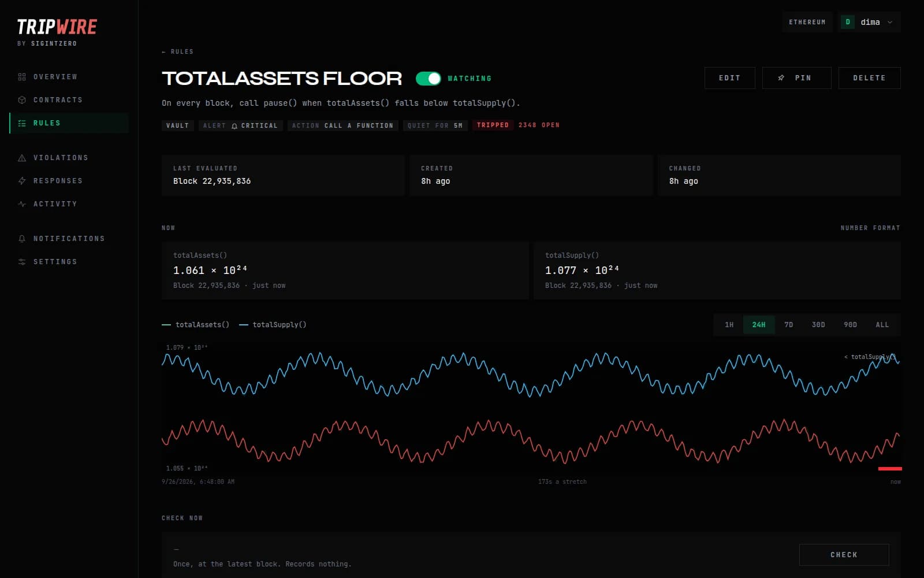Image resolution: width=924 pixels, height=578 pixels.
Task: Go to Contracts section
Action: click(x=69, y=100)
